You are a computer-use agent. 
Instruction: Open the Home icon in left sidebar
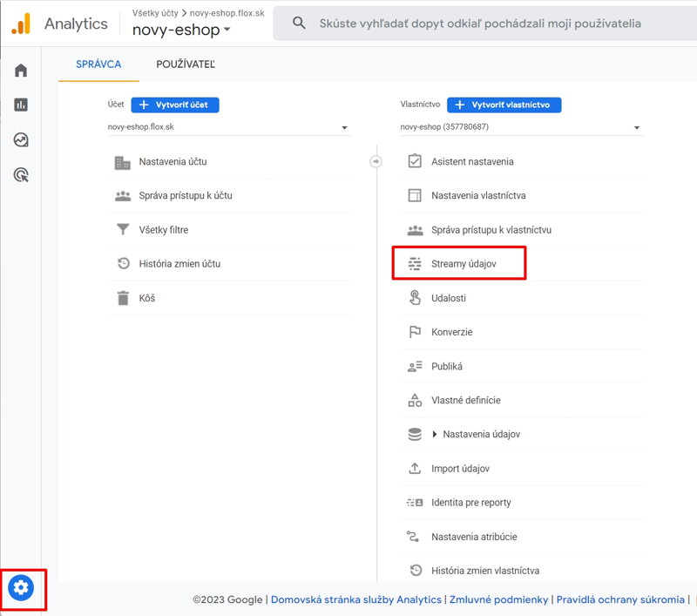(x=21, y=71)
